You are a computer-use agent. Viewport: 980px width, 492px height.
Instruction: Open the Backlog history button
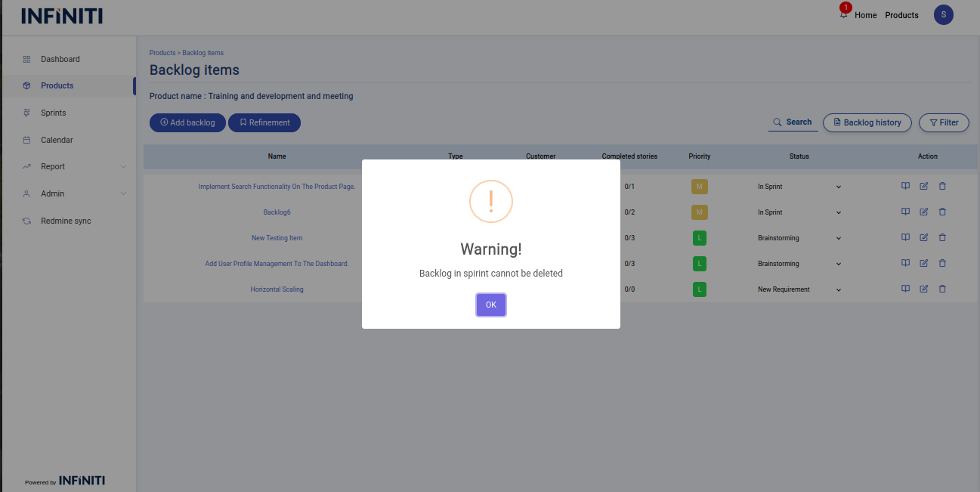[867, 122]
